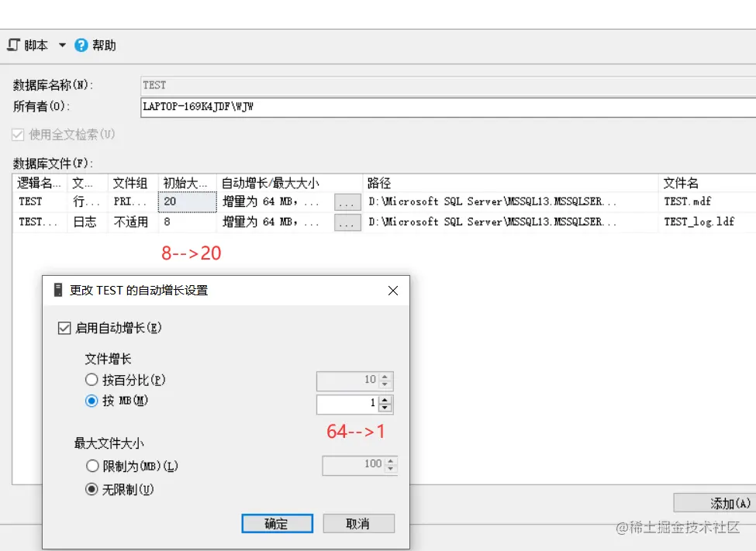Open the 帮助 menu item
The width and height of the screenshot is (756, 551).
pyautogui.click(x=105, y=45)
